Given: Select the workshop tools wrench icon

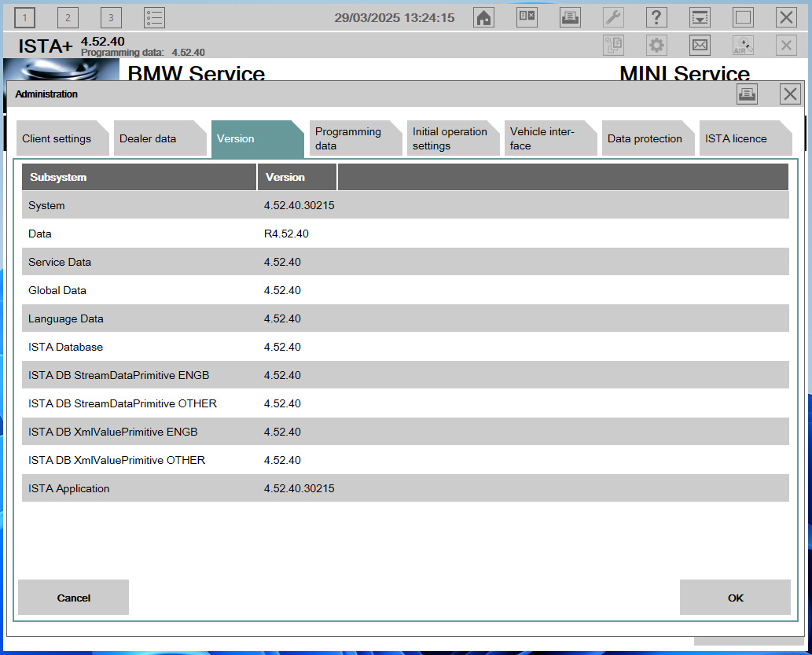Looking at the screenshot, I should tap(613, 17).
